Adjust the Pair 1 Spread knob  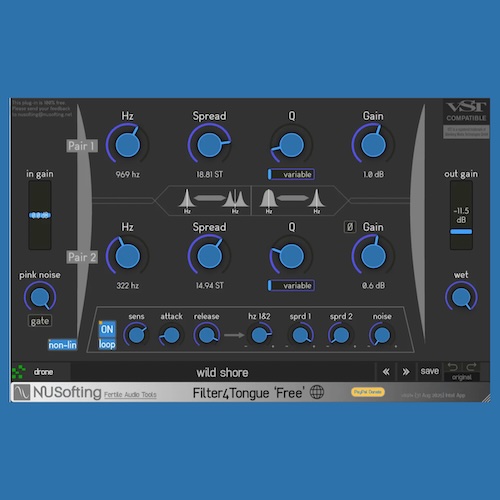point(209,145)
